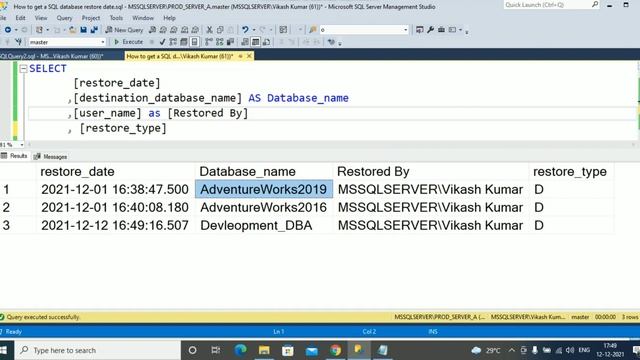Open the Query menu
The height and width of the screenshot is (360, 640).
[x=64, y=18]
